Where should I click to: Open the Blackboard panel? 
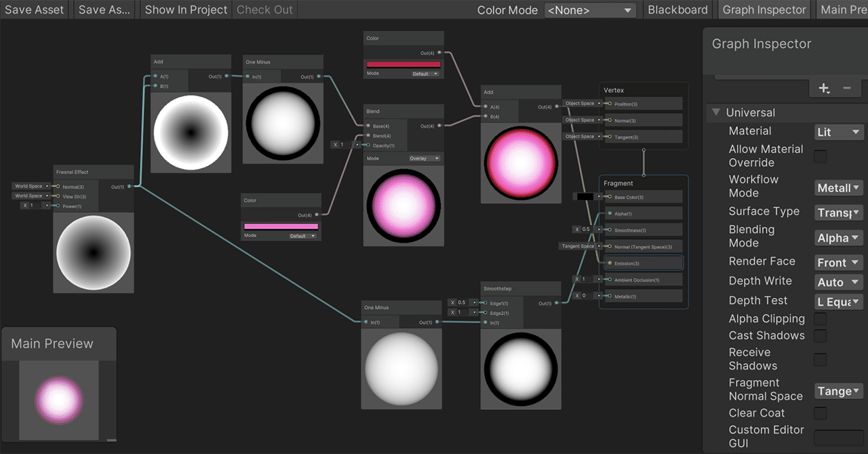pyautogui.click(x=677, y=9)
